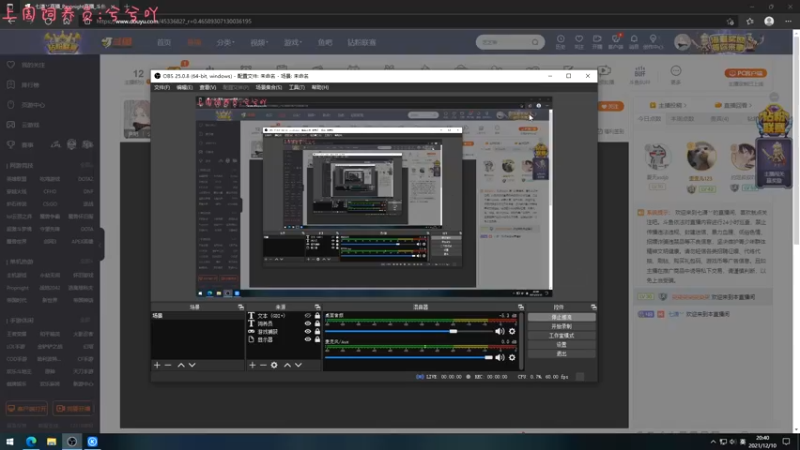The height and width of the screenshot is (450, 800).
Task: Open 编辑(E) menu in OBS
Action: coord(184,88)
